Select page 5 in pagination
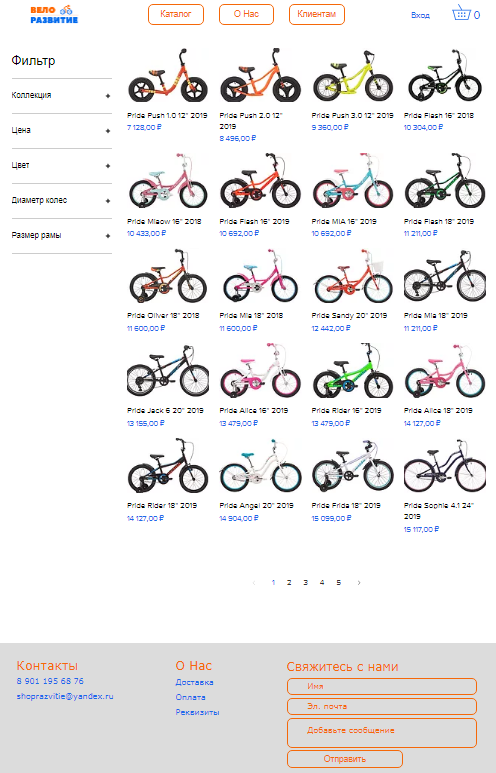The image size is (496, 773). [339, 583]
